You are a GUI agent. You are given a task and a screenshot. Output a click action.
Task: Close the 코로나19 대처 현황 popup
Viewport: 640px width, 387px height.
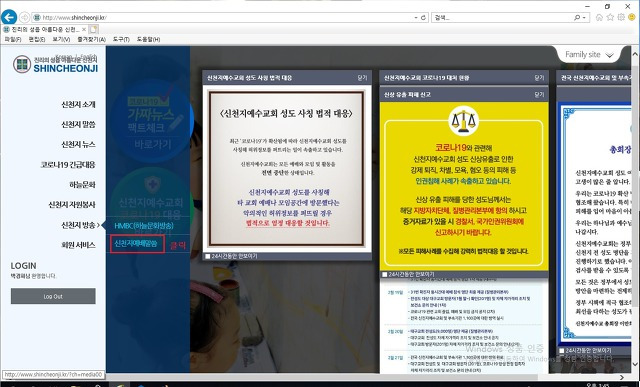pyautogui.click(x=539, y=78)
